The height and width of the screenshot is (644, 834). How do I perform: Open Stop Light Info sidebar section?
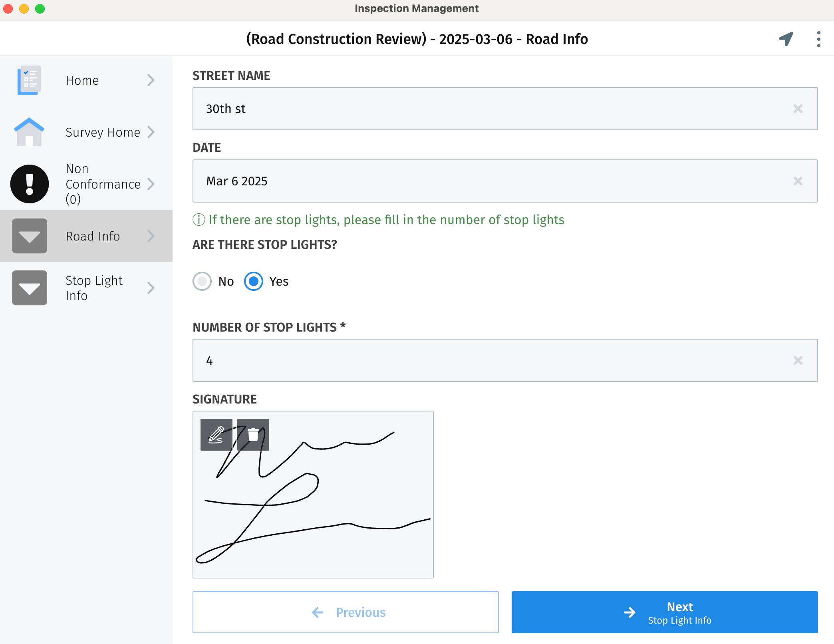[94, 288]
